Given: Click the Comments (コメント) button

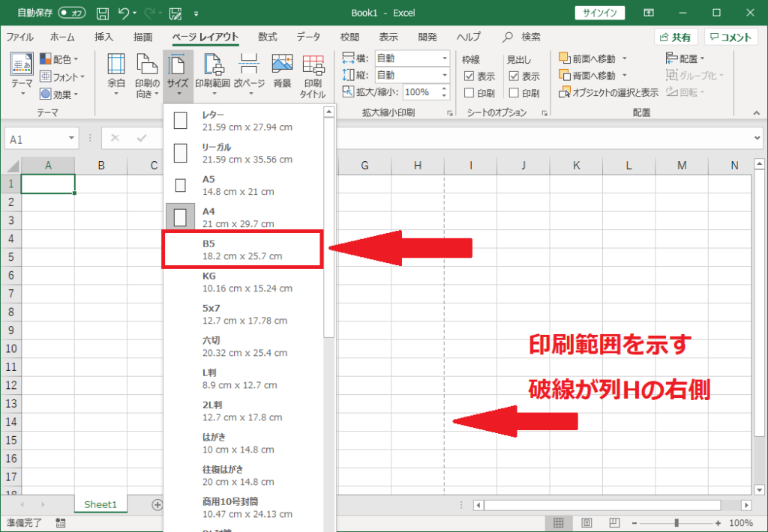Looking at the screenshot, I should [x=730, y=37].
